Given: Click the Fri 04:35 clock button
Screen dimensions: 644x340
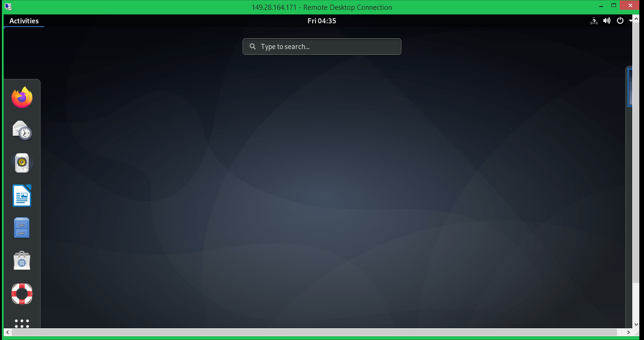Looking at the screenshot, I should click(322, 21).
